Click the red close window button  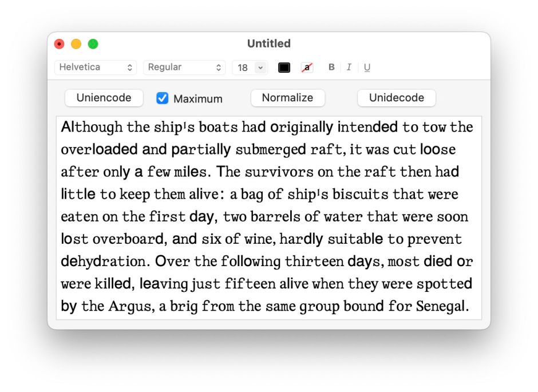pos(60,44)
